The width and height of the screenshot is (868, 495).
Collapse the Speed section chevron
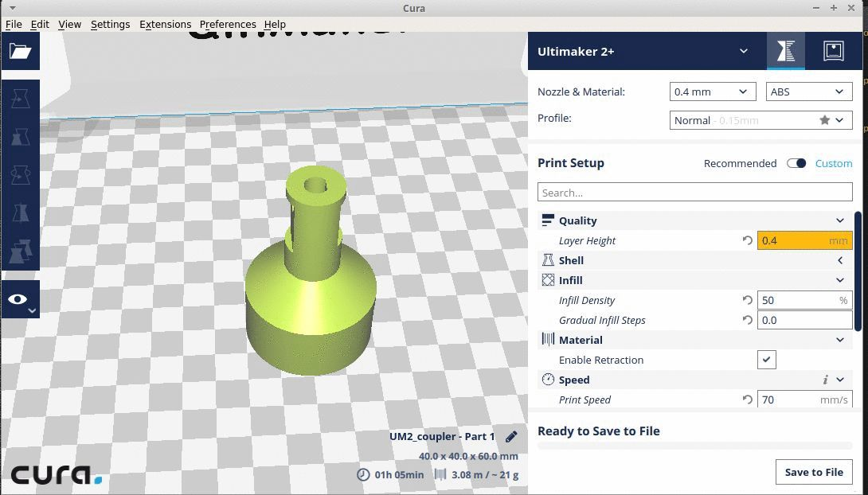840,380
